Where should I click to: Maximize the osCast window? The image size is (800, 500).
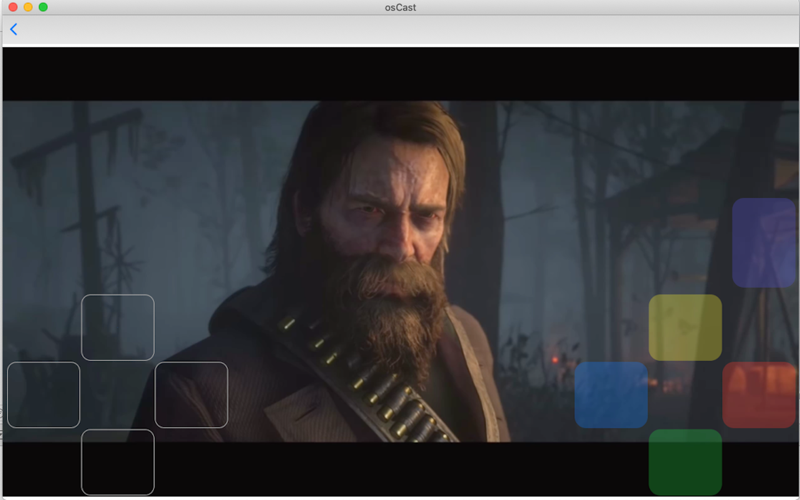pos(43,7)
